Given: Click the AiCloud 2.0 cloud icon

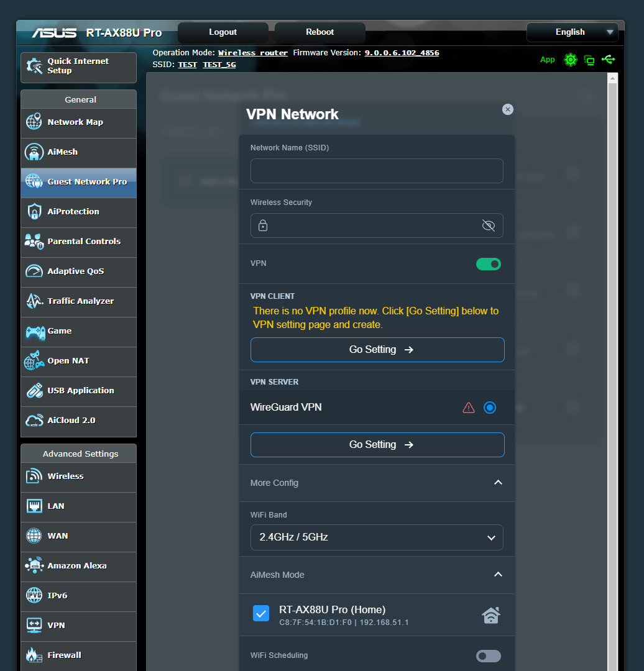Looking at the screenshot, I should click(x=34, y=420).
